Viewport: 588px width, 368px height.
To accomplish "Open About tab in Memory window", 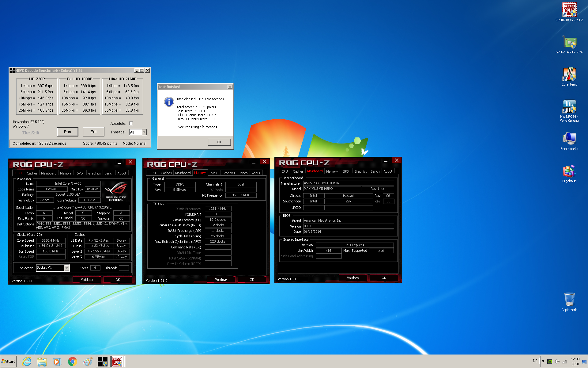I will point(256,173).
